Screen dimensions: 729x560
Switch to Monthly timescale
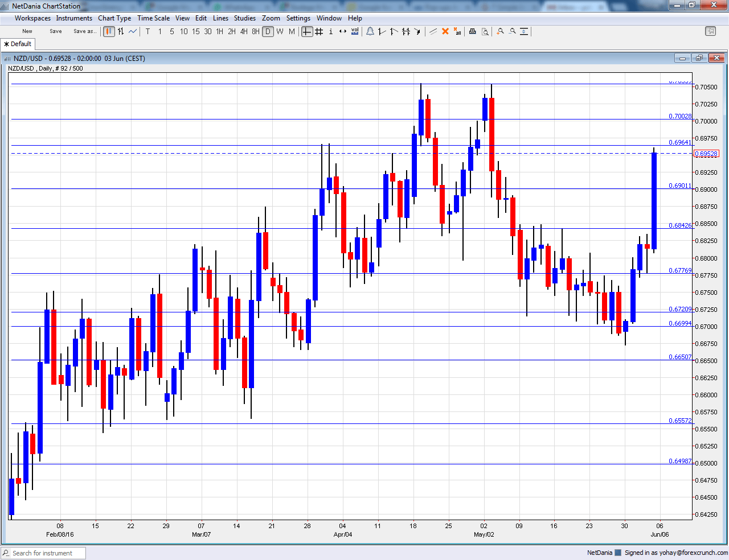click(291, 31)
